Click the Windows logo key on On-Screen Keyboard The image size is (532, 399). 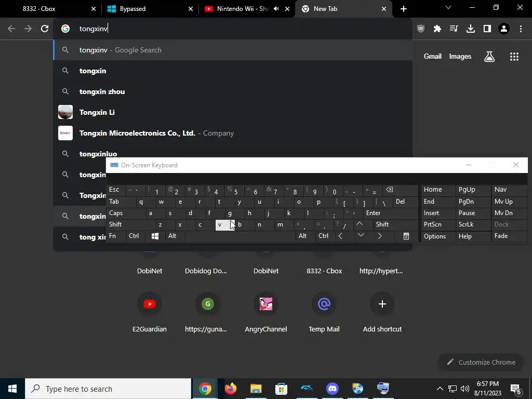[x=155, y=236]
